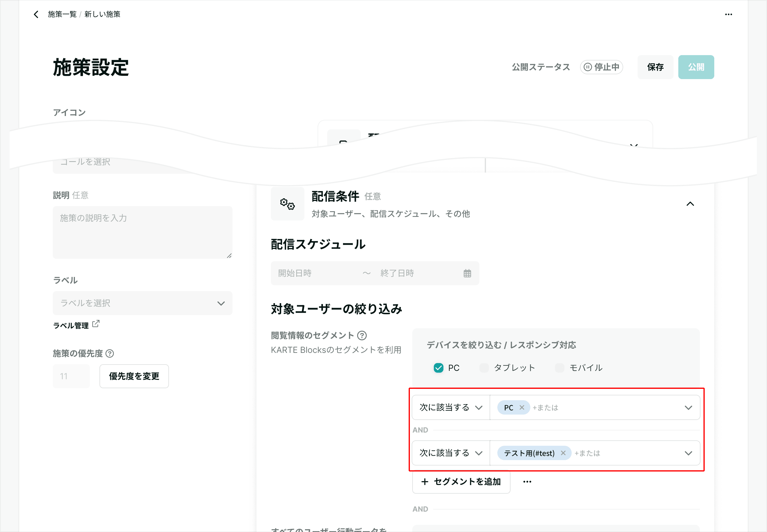
Task: Collapse the 配信条件 section chevron
Action: point(690,204)
